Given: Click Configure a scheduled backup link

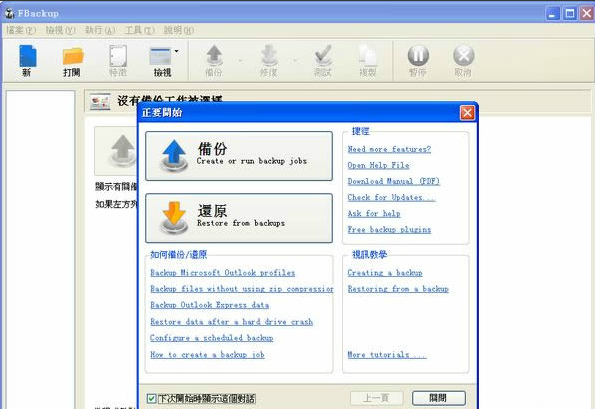Looking at the screenshot, I should click(x=212, y=338).
